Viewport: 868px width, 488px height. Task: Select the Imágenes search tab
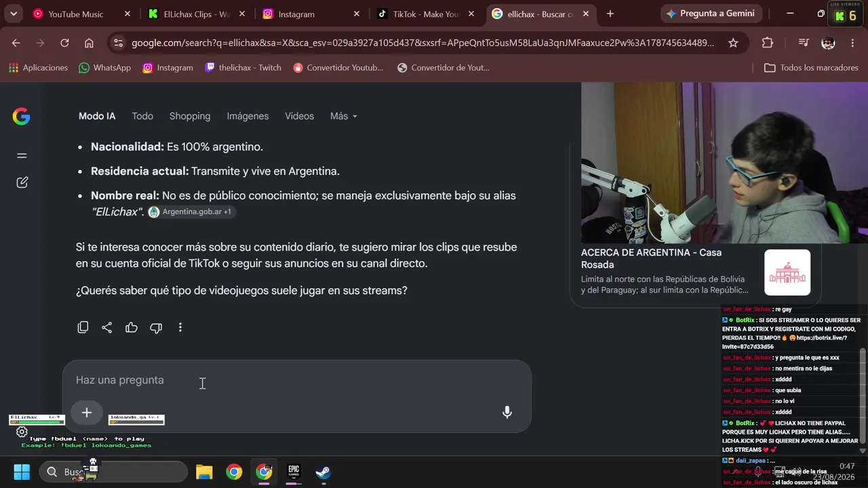click(x=248, y=117)
